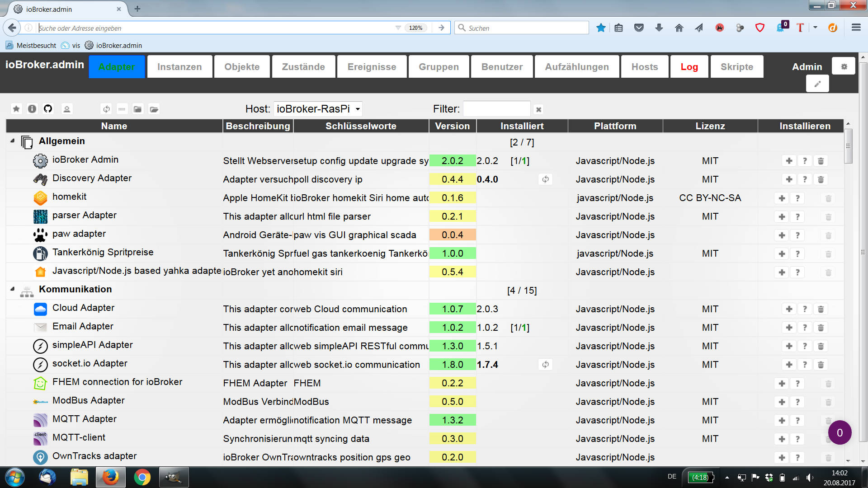The width and height of the screenshot is (868, 488).
Task: Open help for paw adapter
Action: (797, 235)
